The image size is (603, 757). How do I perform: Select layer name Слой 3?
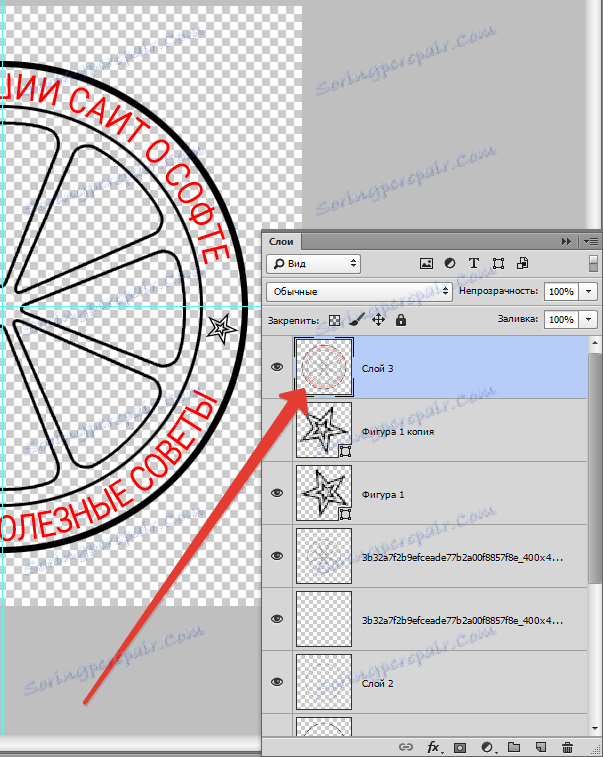(378, 368)
